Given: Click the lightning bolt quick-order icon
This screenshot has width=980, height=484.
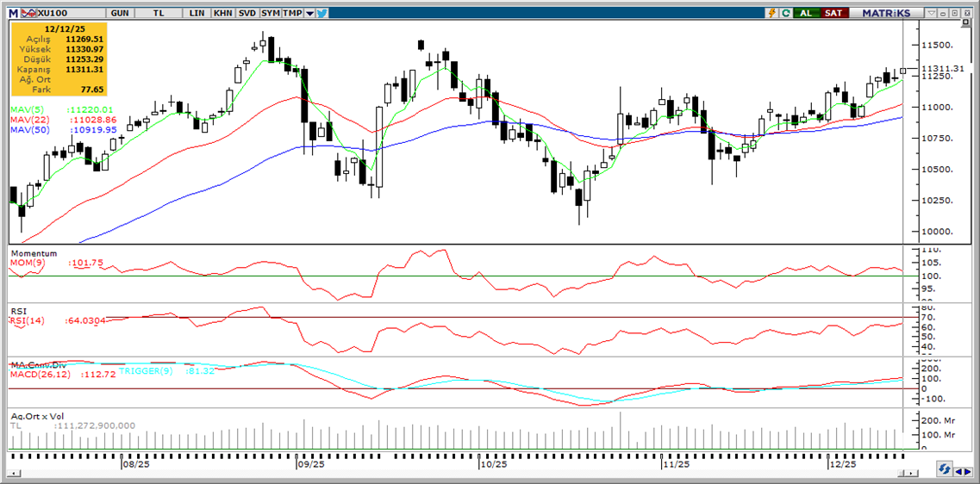Looking at the screenshot, I should click(x=772, y=13).
